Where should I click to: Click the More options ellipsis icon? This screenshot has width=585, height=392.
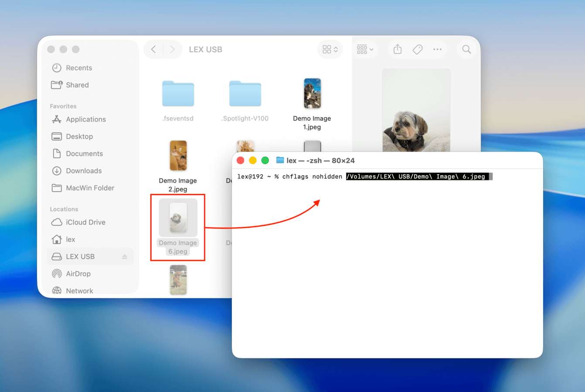437,49
